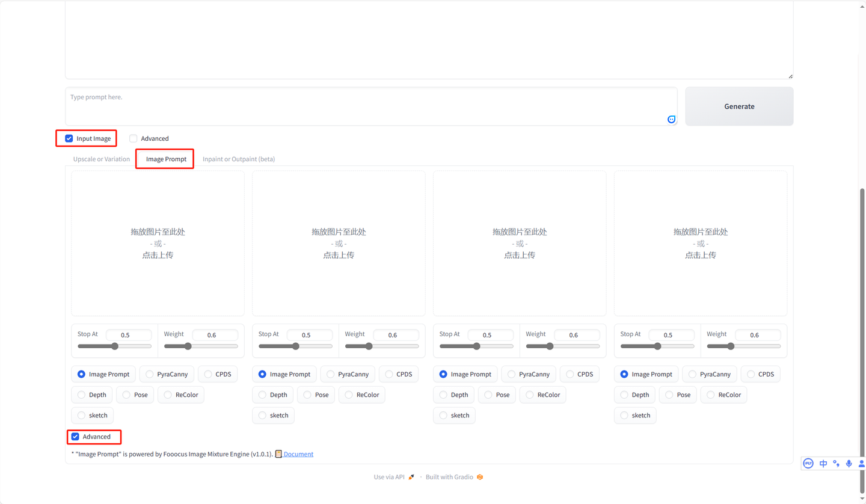Enable the top Advanced checkbox

(133, 138)
